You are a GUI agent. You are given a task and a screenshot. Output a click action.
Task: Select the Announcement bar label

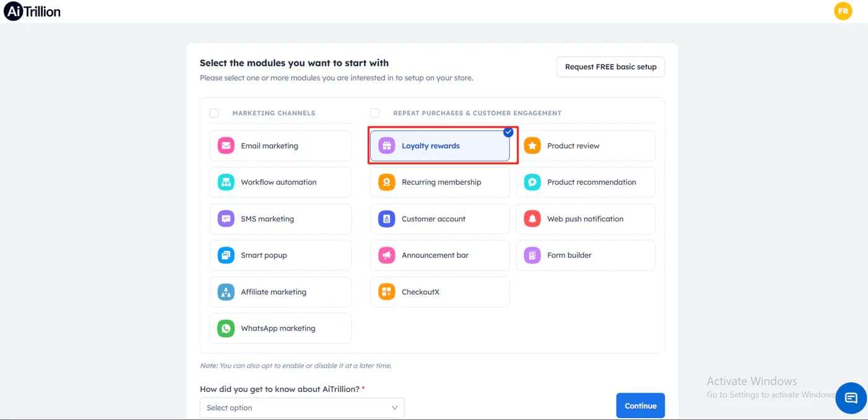tap(435, 255)
